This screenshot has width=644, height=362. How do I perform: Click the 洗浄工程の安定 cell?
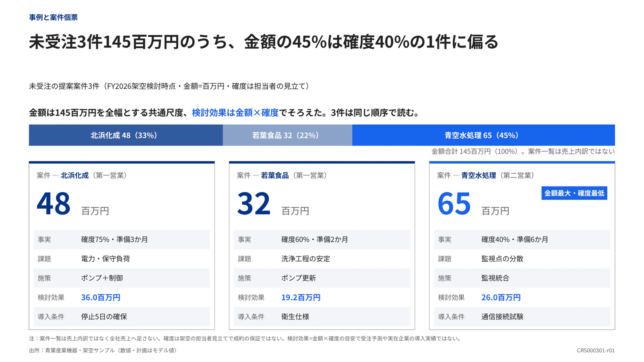pyautogui.click(x=305, y=259)
